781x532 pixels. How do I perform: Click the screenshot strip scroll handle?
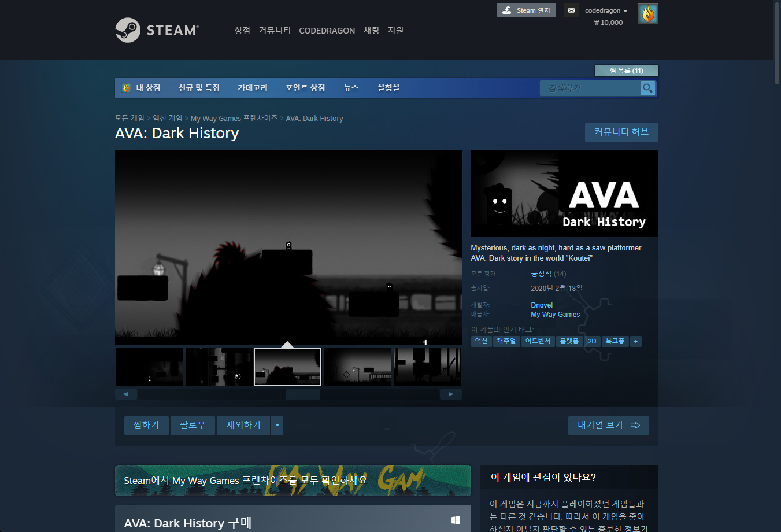[x=303, y=394]
